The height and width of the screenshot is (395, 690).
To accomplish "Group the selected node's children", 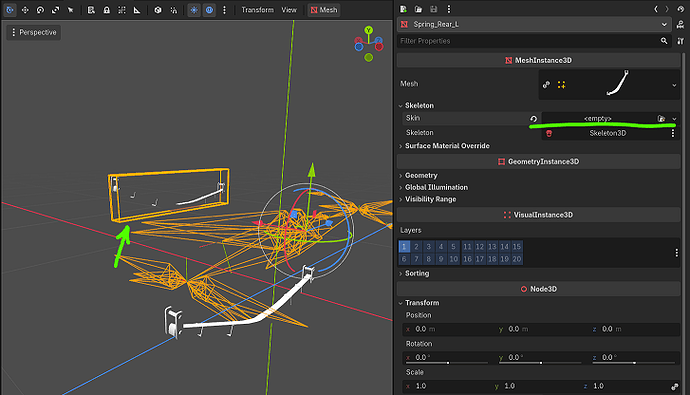I will [122, 10].
